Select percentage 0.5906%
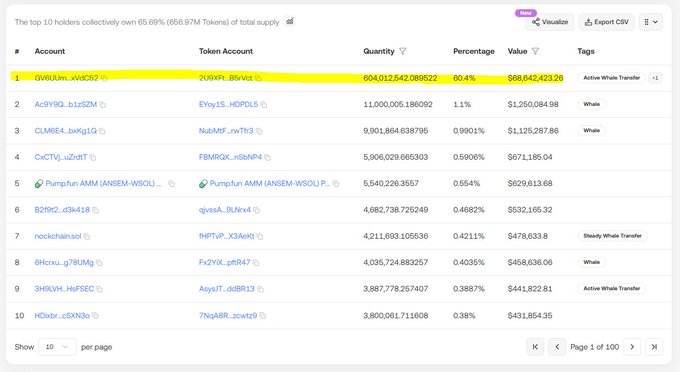This screenshot has width=680, height=372. click(469, 157)
